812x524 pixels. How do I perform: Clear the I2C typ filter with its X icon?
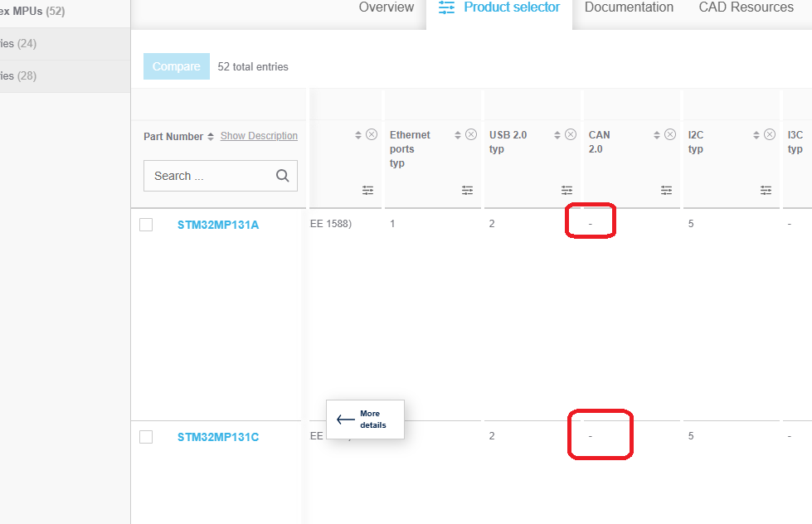(770, 133)
